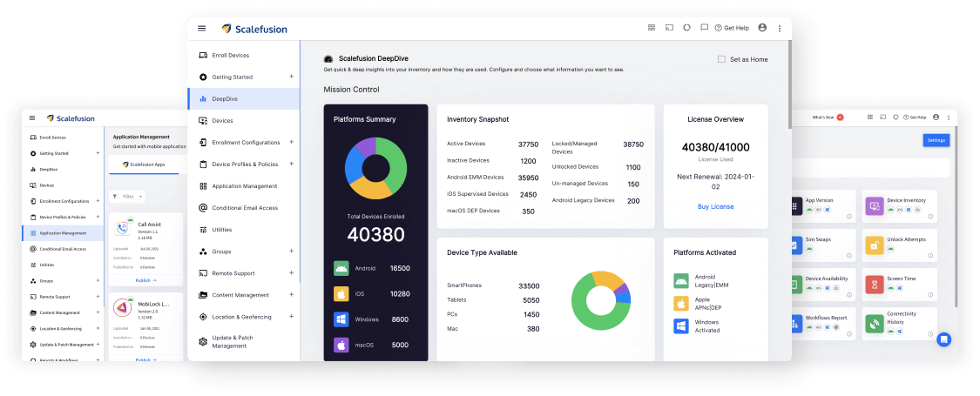The width and height of the screenshot is (980, 396).
Task: Open account profile icon in front header
Action: point(762,28)
